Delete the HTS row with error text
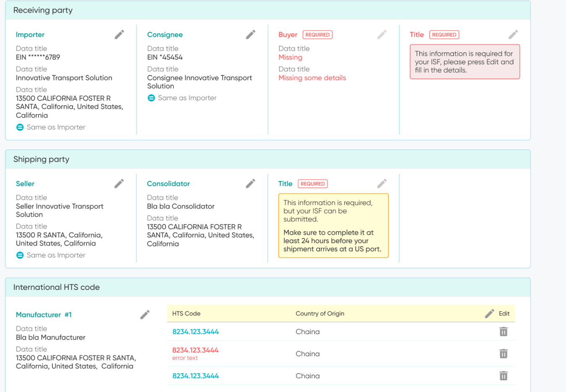The width and height of the screenshot is (566, 392). pyautogui.click(x=504, y=354)
